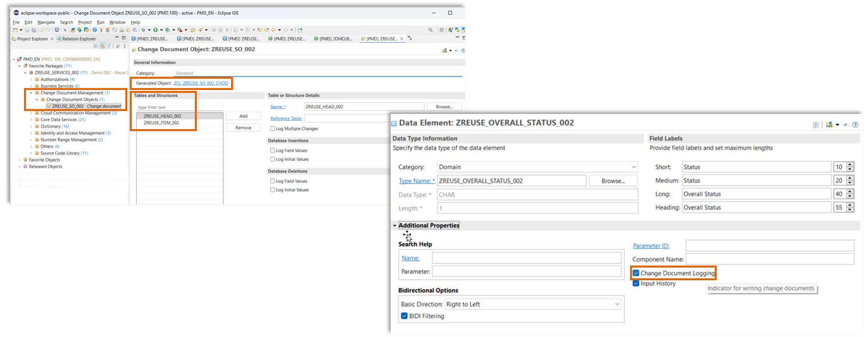This screenshot has width=868, height=337.
Task: Click the Remove button for tables
Action: click(x=243, y=128)
